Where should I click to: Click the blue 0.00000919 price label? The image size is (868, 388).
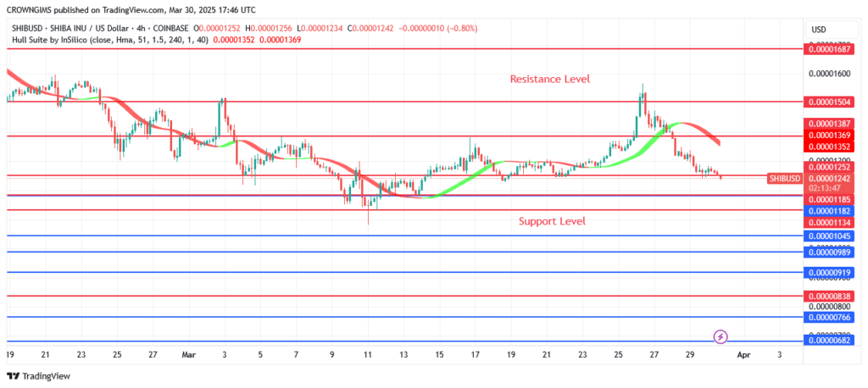click(831, 273)
